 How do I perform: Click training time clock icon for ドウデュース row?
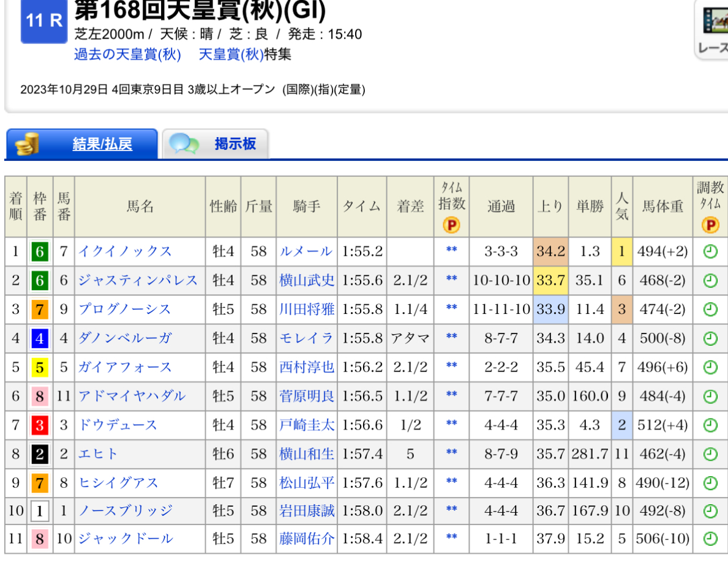coord(710,425)
